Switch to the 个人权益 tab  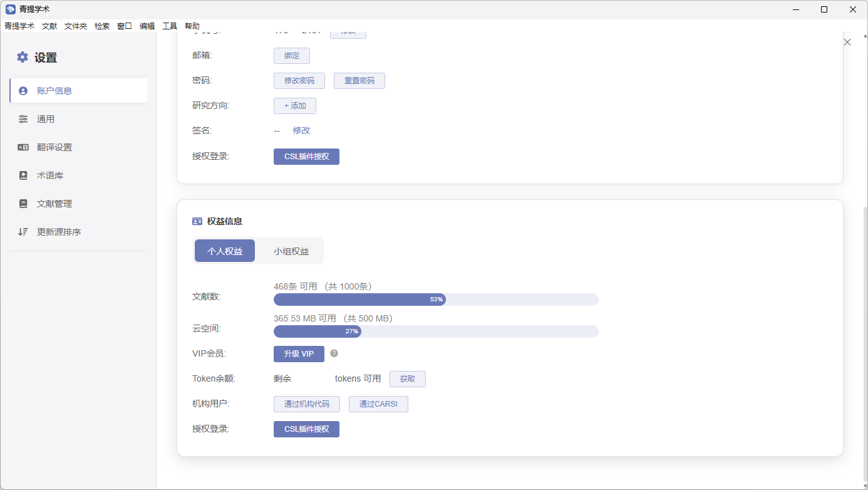click(x=225, y=251)
